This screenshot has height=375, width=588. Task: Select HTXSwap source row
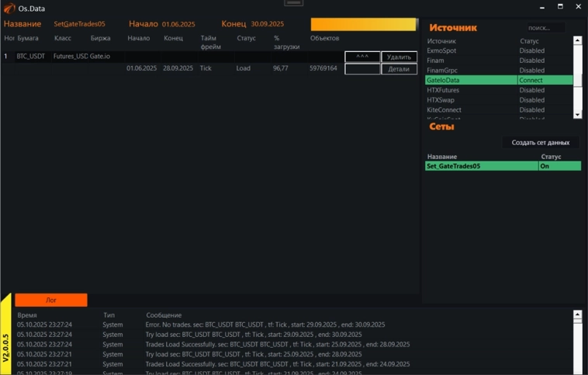pyautogui.click(x=499, y=100)
